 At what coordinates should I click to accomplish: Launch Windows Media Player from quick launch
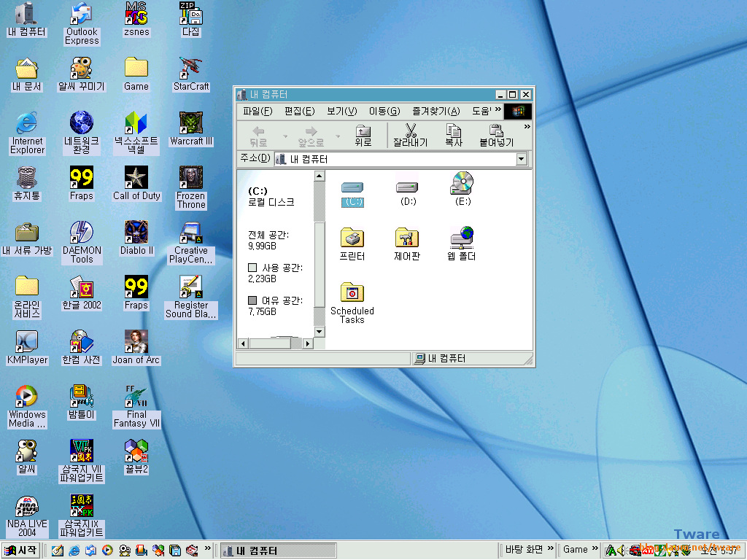108,551
